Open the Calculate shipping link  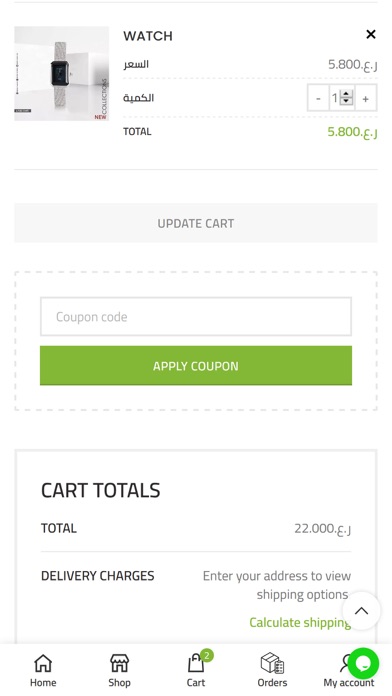pyautogui.click(x=300, y=622)
